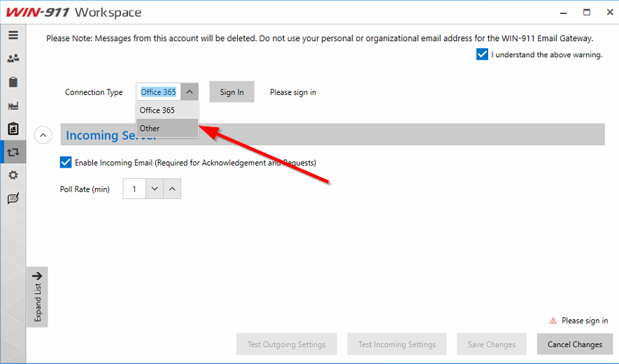
Task: Choose 'Other' from the connection type list
Action: [167, 129]
